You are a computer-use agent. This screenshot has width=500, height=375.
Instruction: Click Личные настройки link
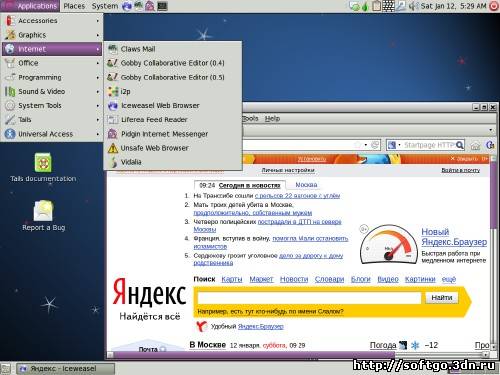pyautogui.click(x=288, y=170)
